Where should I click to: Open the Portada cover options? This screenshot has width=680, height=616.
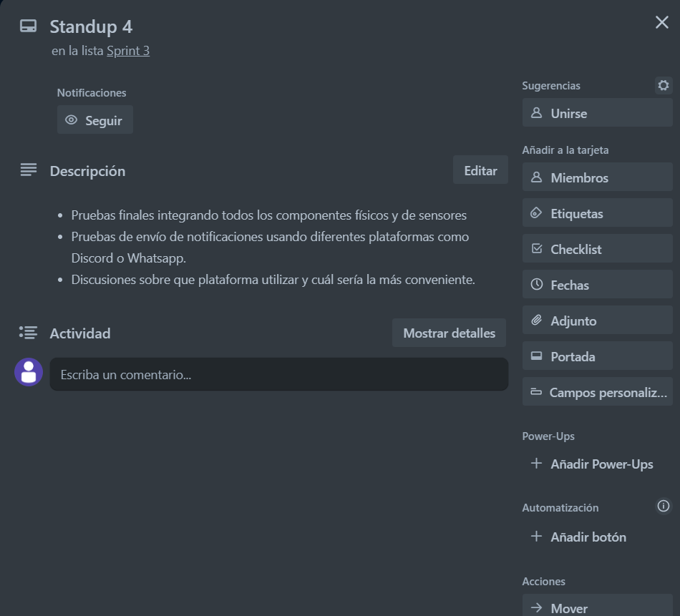597,356
